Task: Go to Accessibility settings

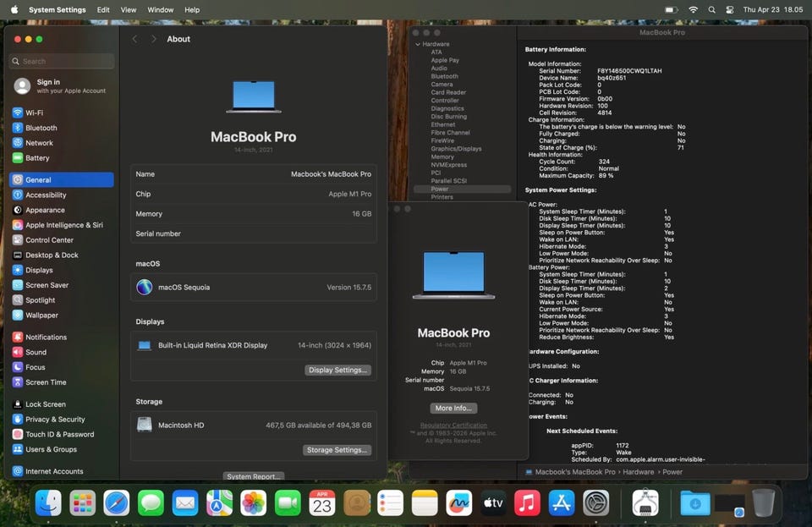Action: (46, 195)
